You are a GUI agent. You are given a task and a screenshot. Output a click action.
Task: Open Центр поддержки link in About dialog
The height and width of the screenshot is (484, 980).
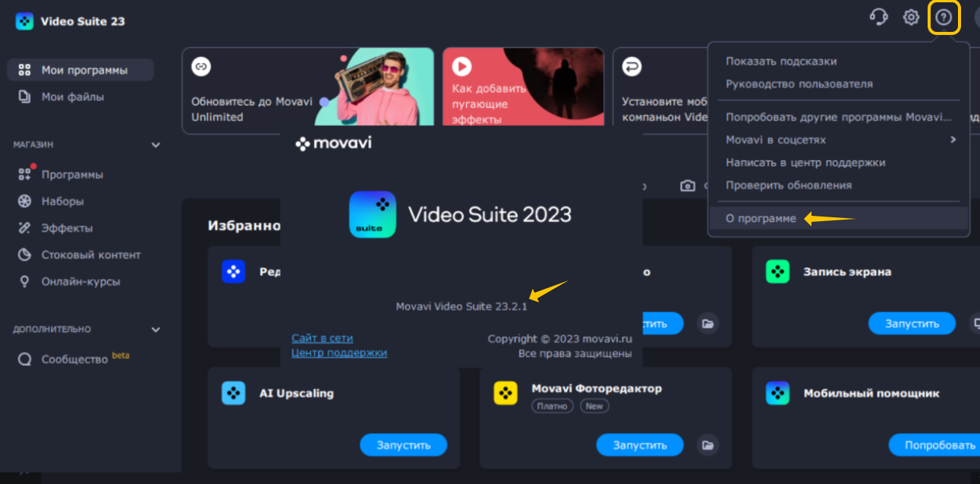(x=339, y=353)
